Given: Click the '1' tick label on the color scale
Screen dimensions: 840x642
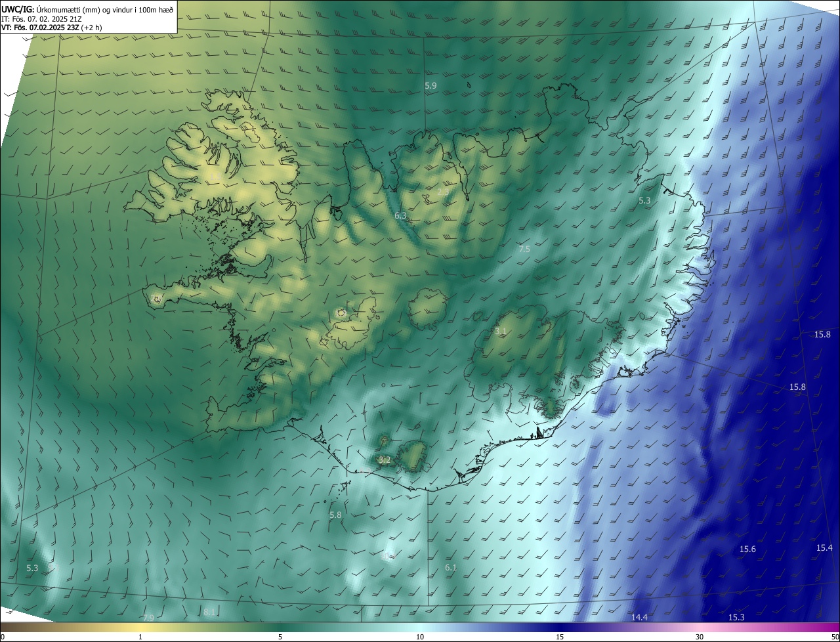Looking at the screenshot, I should coord(140,637).
